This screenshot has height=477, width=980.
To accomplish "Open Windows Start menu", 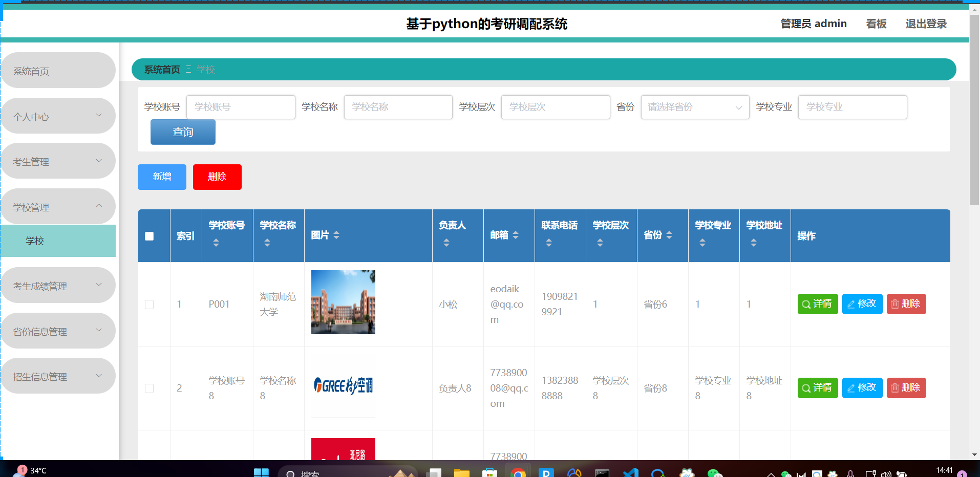I will coord(261,473).
